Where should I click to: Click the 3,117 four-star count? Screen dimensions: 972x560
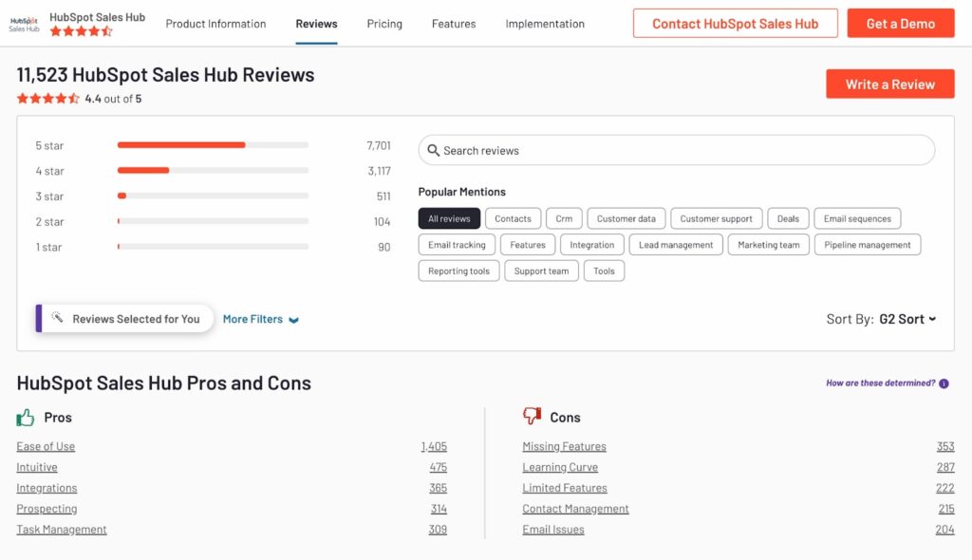(379, 171)
